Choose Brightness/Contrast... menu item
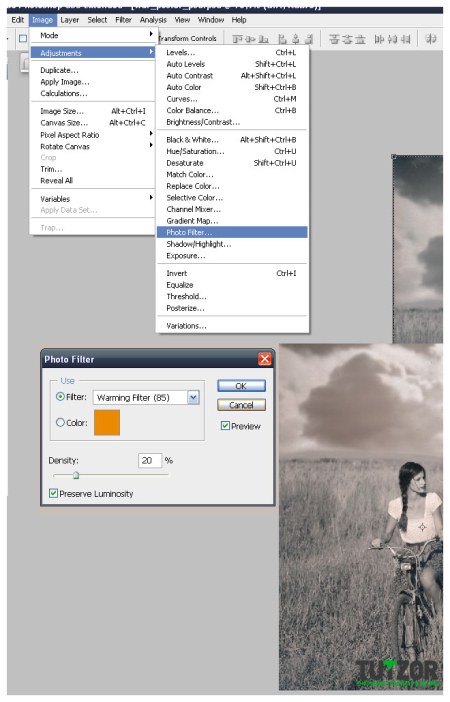 (232, 122)
